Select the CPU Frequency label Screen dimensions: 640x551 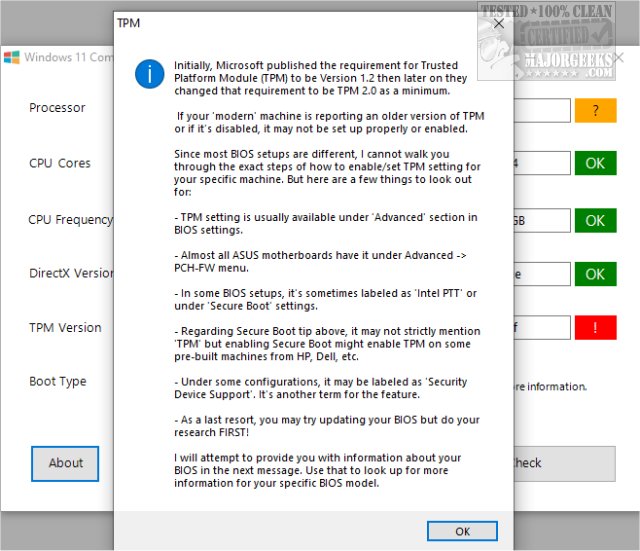[x=71, y=220]
